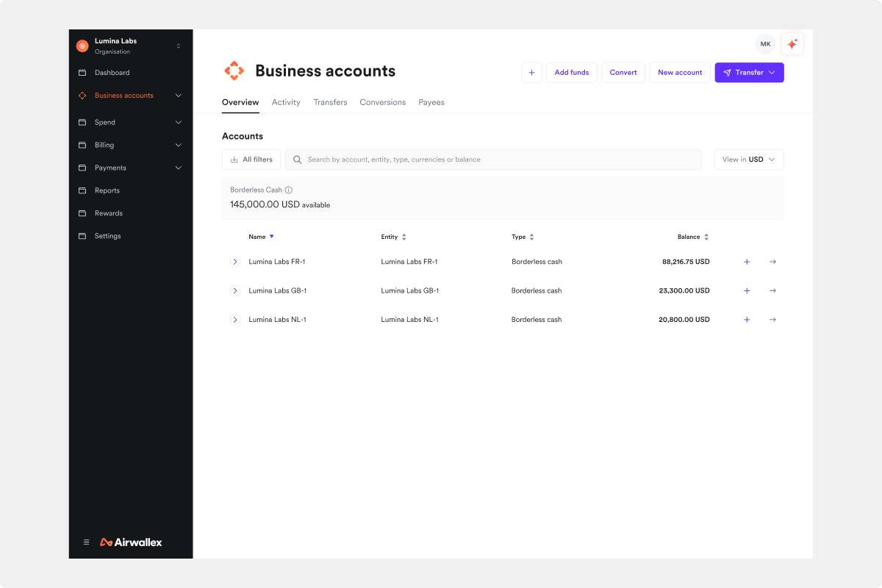This screenshot has width=882, height=588.
Task: Click the 23,300.00 USD balance
Action: (684, 290)
